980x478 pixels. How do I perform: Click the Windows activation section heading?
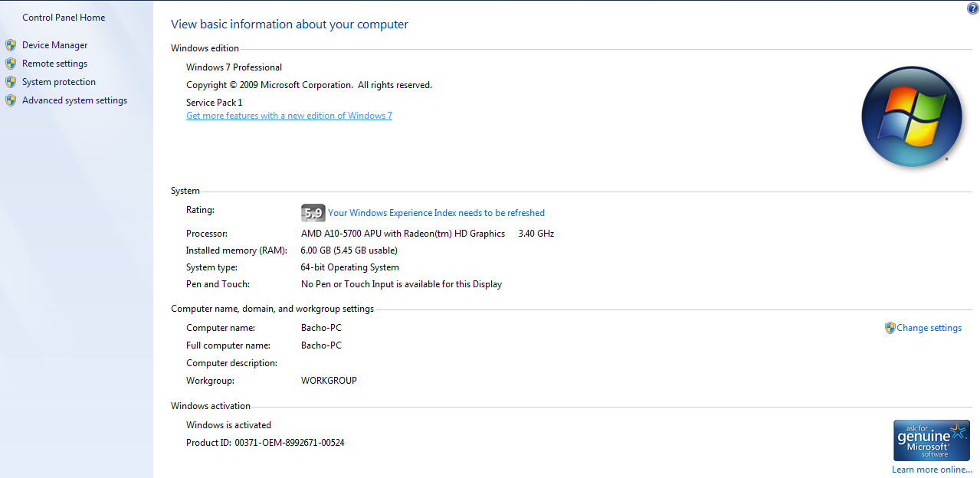tap(211, 406)
